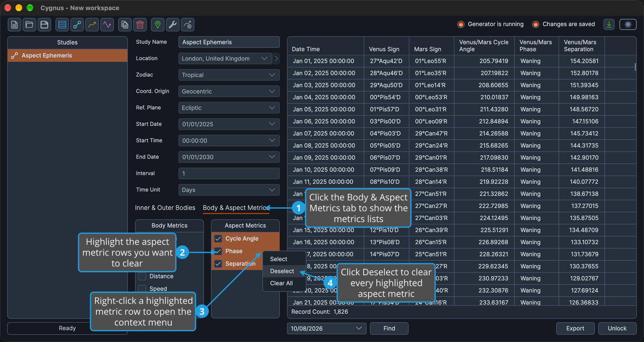The image size is (644, 342).
Task: Open settings with the wrench icon
Action: [173, 25]
